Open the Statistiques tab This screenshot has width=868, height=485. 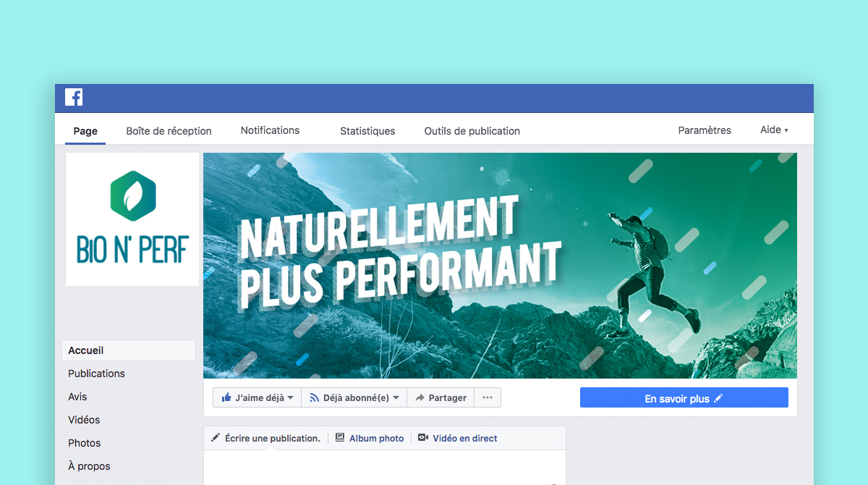(367, 131)
